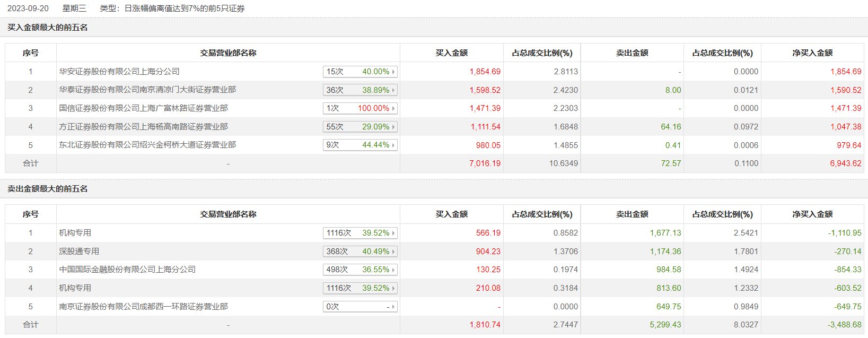Open the 498次 36.55% stats dropdown
868x338 pixels.
coord(360,270)
